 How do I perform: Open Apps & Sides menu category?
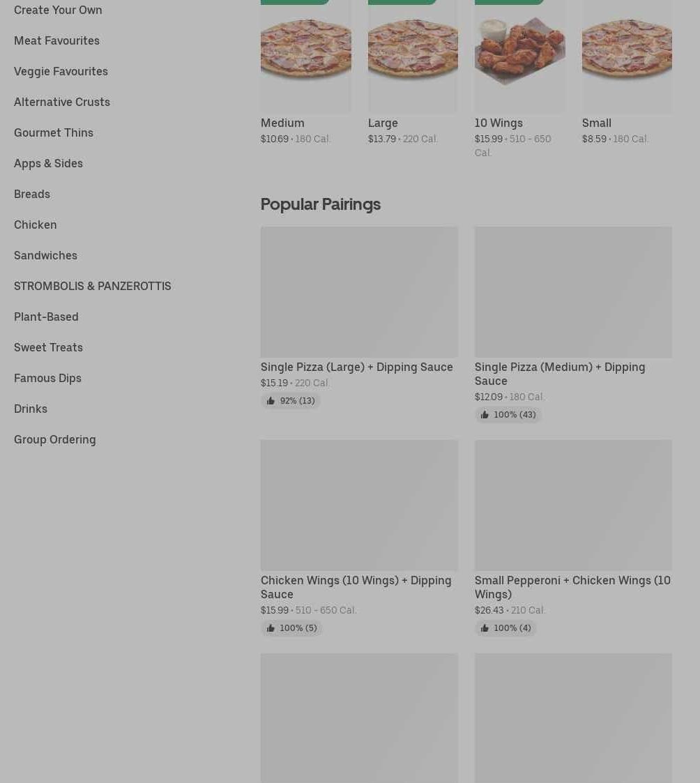click(48, 163)
